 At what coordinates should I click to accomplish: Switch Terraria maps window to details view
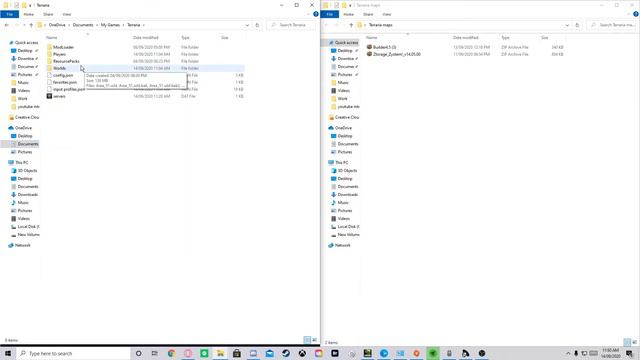coord(627,342)
